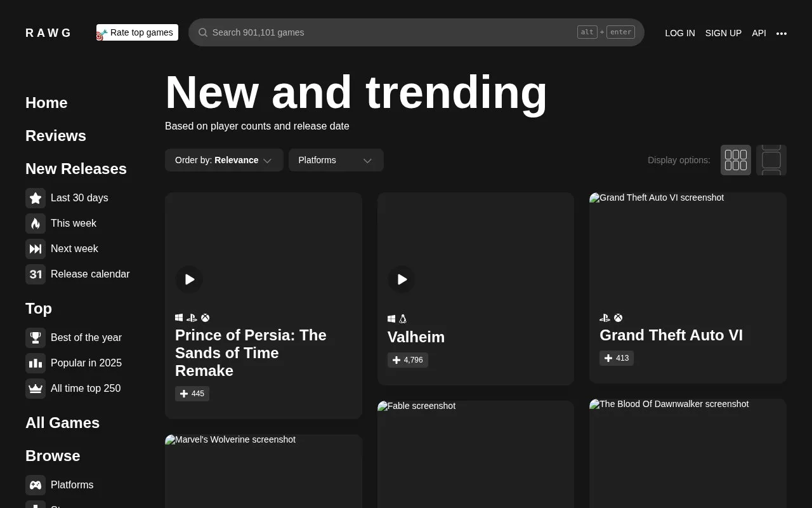Play the Valheim video preview

[x=402, y=279]
